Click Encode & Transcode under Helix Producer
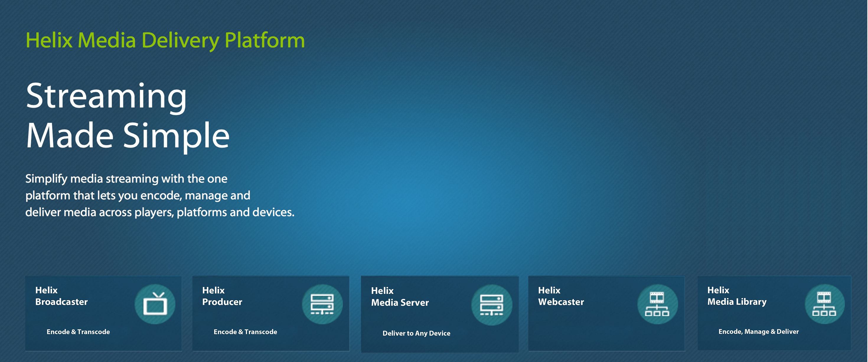This screenshot has width=868, height=362. pyautogui.click(x=245, y=332)
